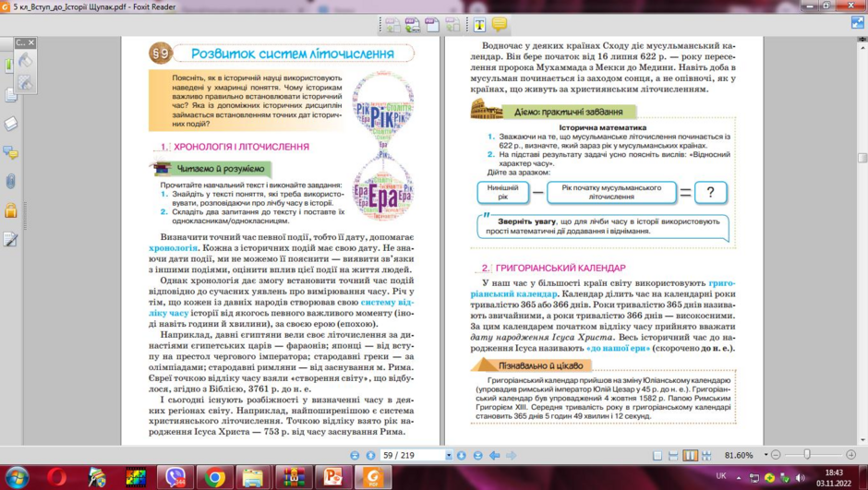The height and width of the screenshot is (490, 868).
Task: Go to the last page
Action: tap(477, 455)
